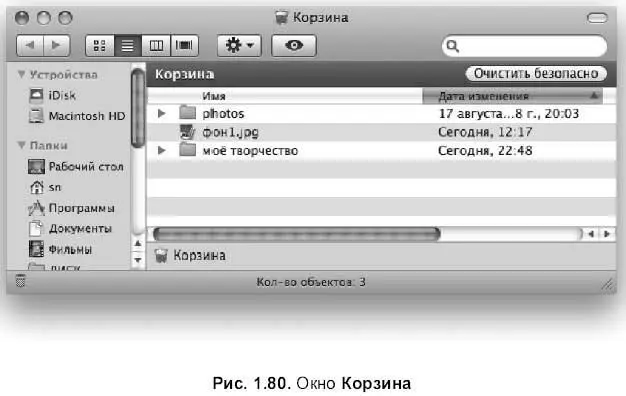
Task: Click the Очистить безопасно button
Action: coord(536,73)
